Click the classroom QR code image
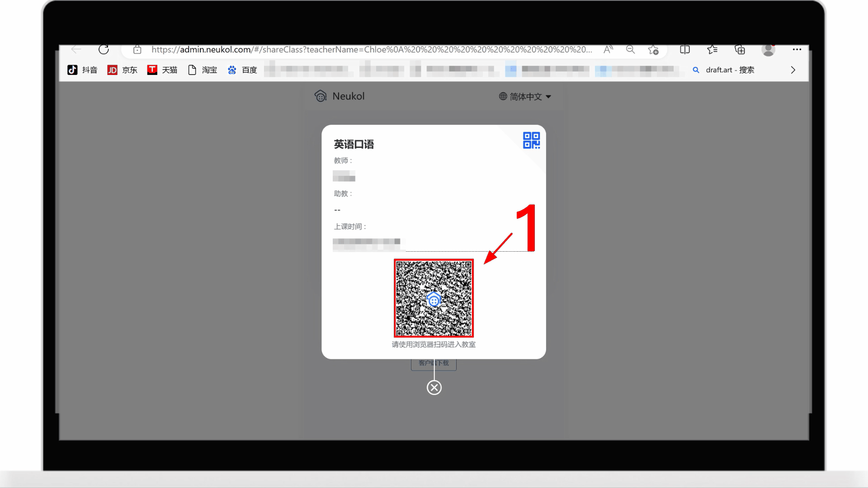Image resolution: width=868 pixels, height=488 pixels. point(434,298)
